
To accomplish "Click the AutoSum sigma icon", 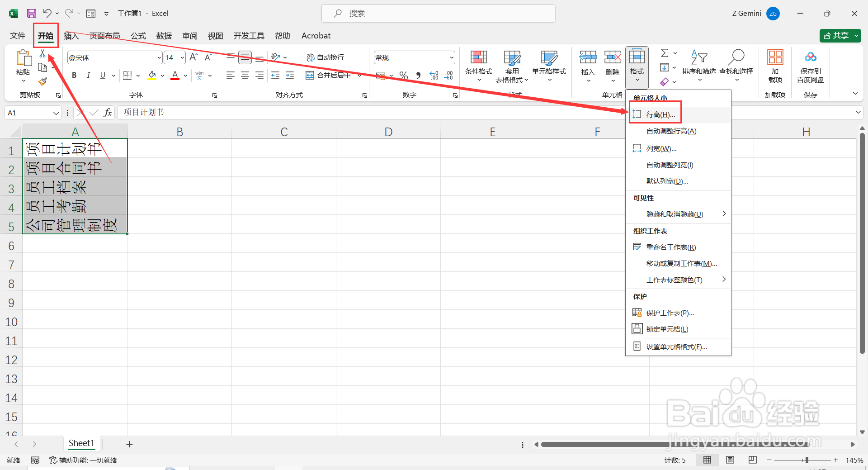I will point(665,53).
